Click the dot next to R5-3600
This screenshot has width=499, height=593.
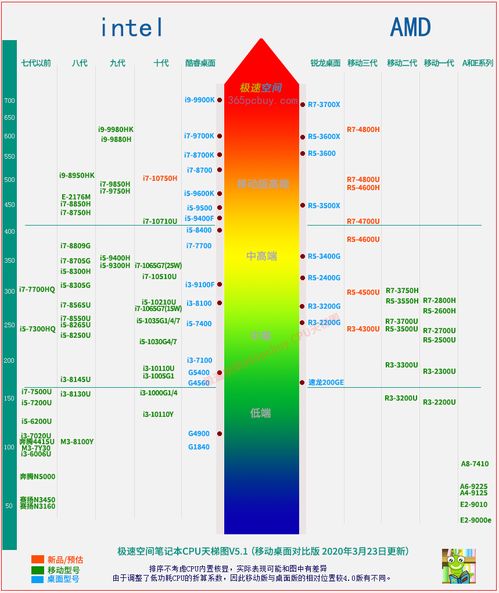pos(302,153)
